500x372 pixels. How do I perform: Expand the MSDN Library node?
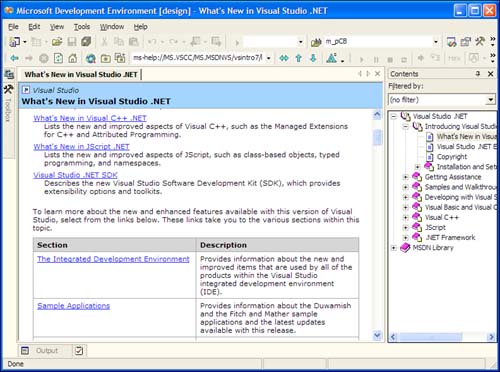(394, 248)
